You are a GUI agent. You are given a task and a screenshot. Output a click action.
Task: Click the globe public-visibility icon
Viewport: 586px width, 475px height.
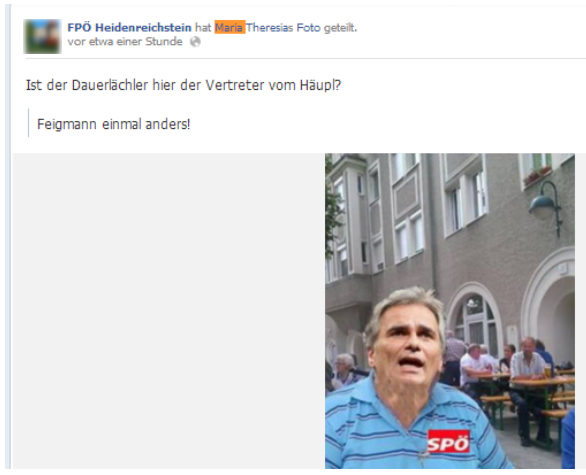[x=195, y=42]
